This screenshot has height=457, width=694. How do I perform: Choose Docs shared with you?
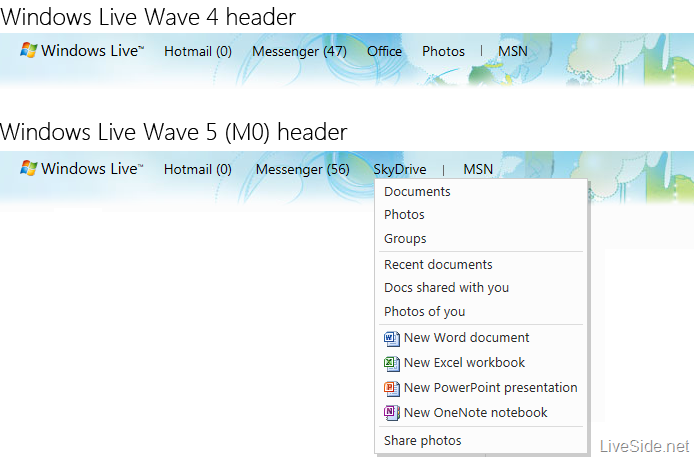tap(446, 288)
